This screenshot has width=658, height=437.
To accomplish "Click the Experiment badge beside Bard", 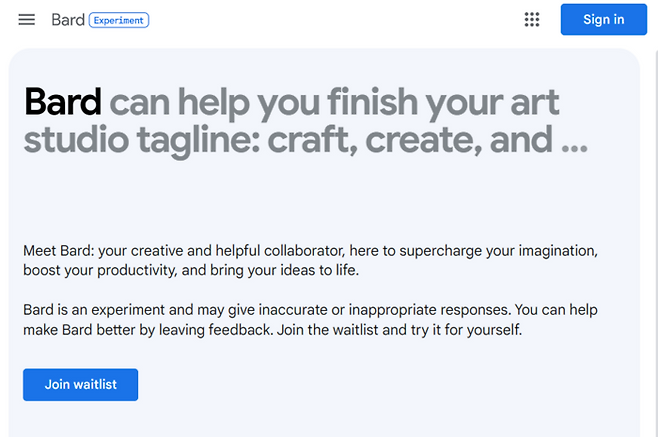I will coord(119,20).
